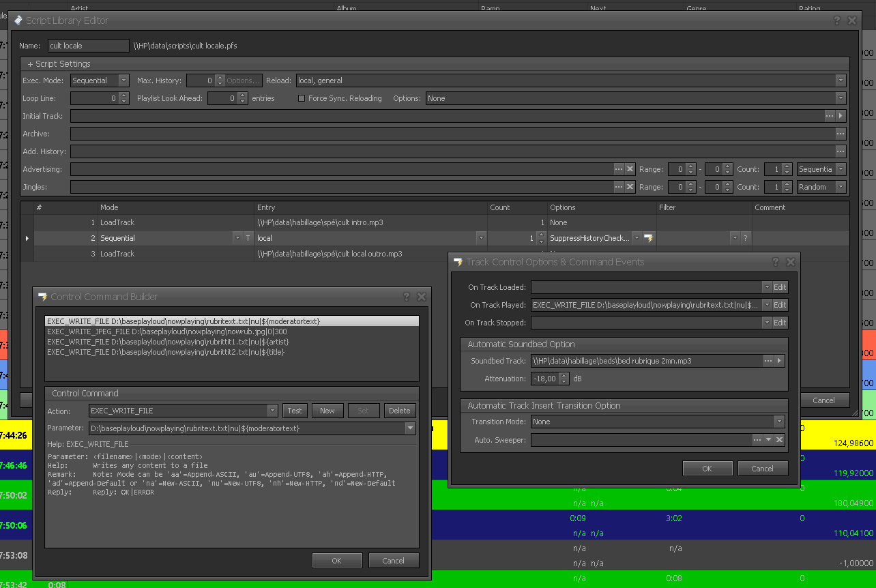Open the row 2 Entry dropdown arrow
Viewport: 876px width, 588px height.
tap(481, 238)
